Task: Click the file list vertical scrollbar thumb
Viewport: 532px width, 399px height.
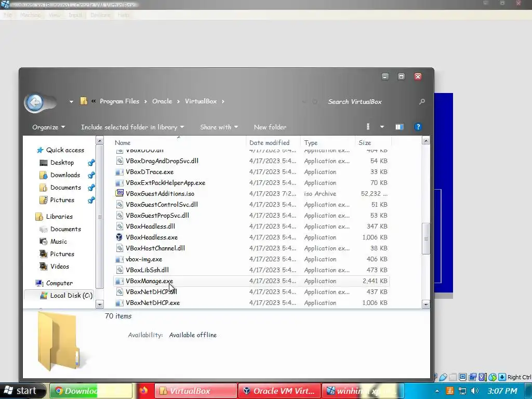Action: click(426, 238)
